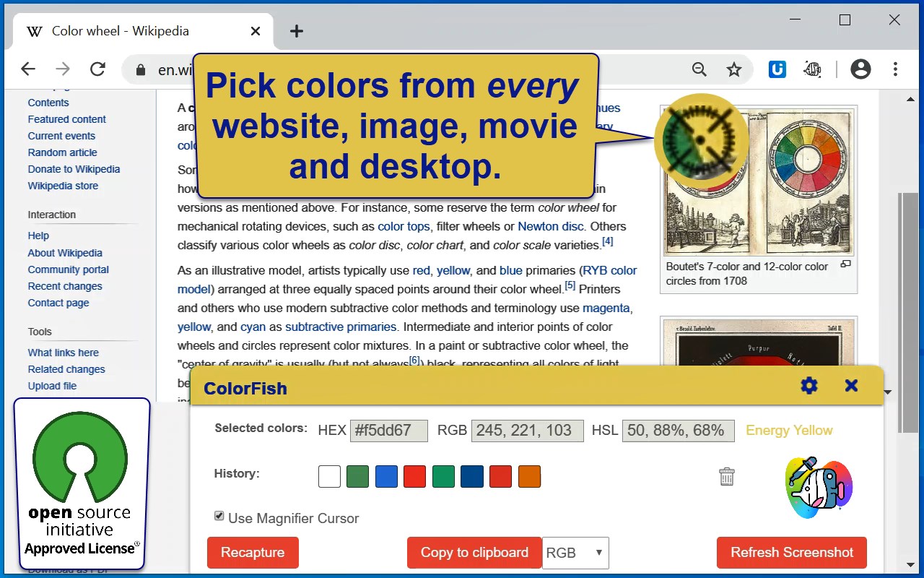924x578 pixels.
Task: Open Random article link
Action: (63, 152)
